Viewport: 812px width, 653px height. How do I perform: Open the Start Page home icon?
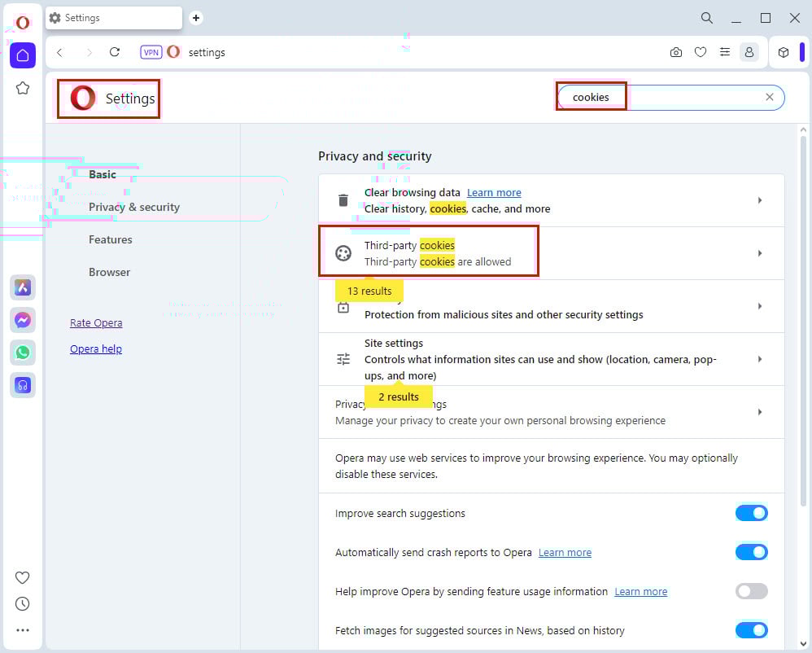tap(23, 55)
